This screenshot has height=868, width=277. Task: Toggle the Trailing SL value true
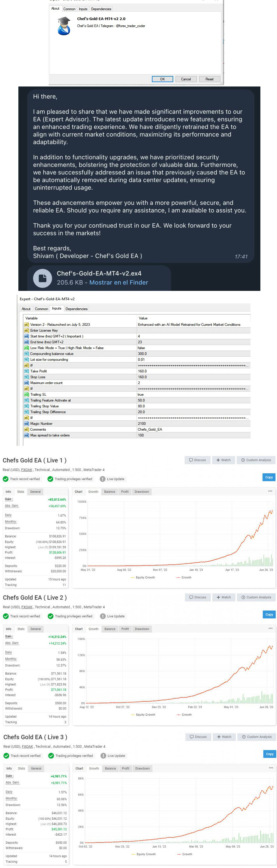140,394
